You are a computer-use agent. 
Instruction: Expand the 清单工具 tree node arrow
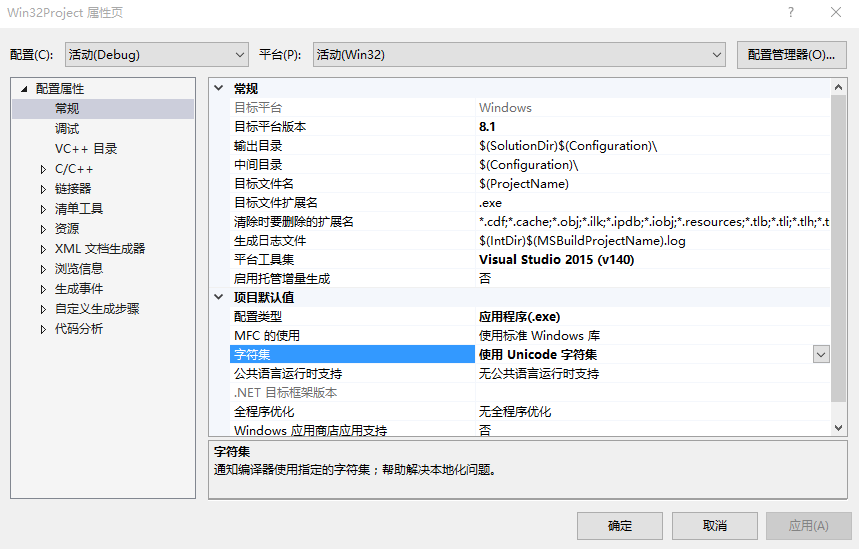(43, 209)
